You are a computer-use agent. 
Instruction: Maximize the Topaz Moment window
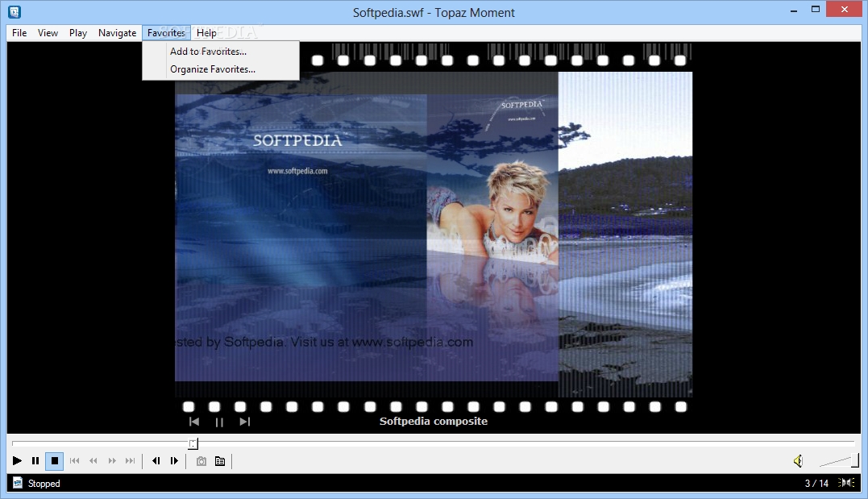point(816,10)
